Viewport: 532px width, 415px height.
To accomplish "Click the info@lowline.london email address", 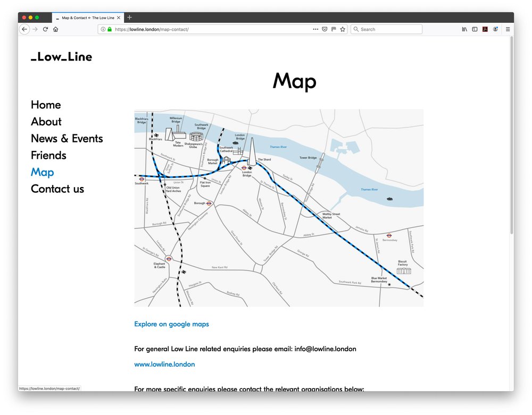I will [x=326, y=349].
